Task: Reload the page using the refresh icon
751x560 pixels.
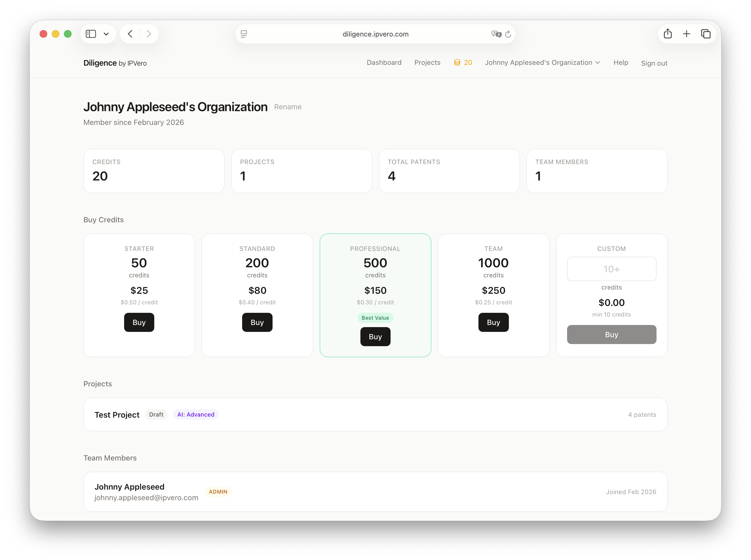Action: [508, 34]
